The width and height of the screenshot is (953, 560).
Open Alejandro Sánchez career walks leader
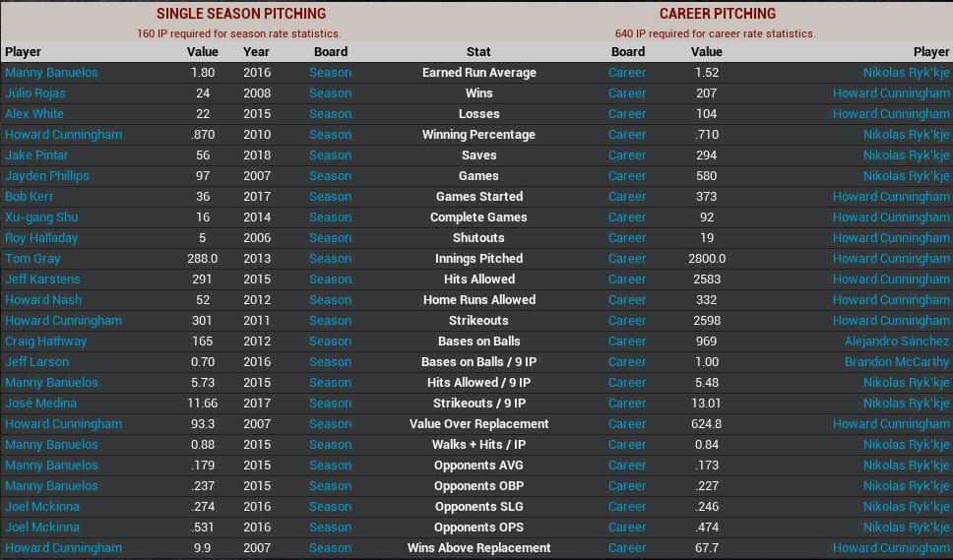(897, 342)
